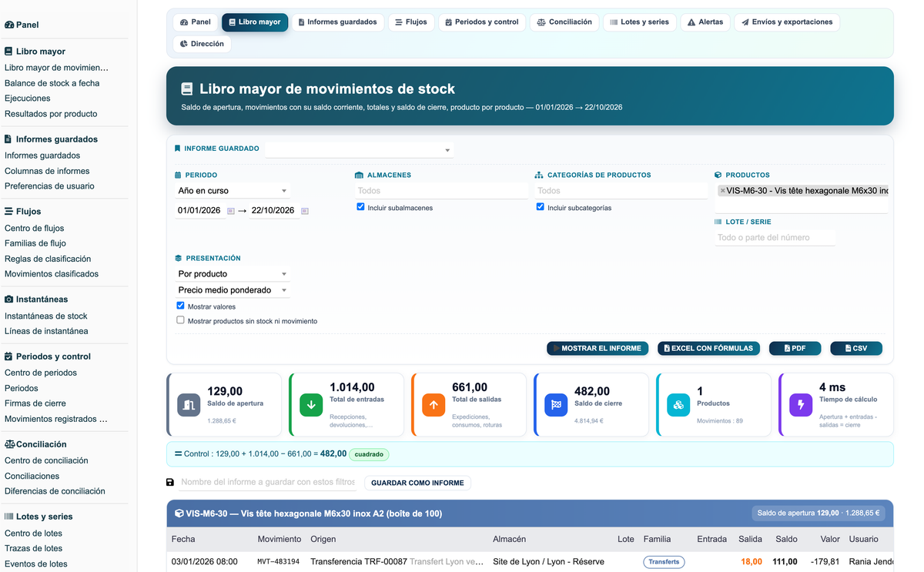Switch to the Panel tab
Image resolution: width=924 pixels, height=572 pixels.
coord(196,22)
